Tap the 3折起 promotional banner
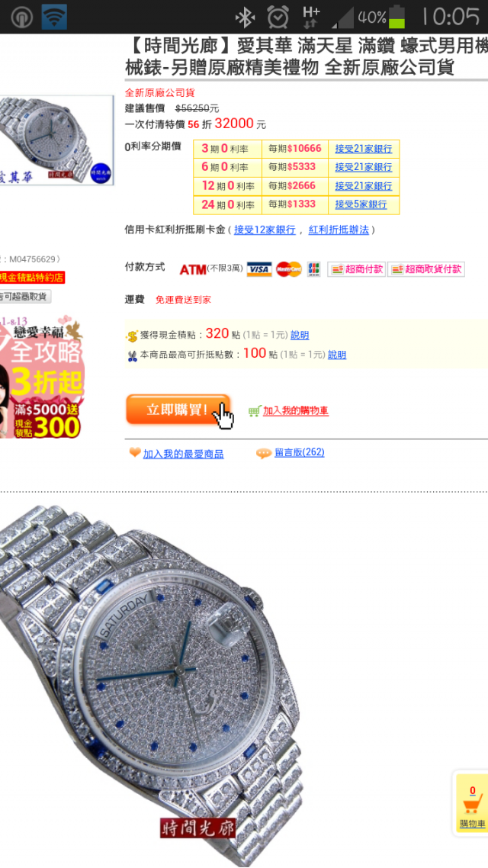 pyautogui.click(x=42, y=377)
